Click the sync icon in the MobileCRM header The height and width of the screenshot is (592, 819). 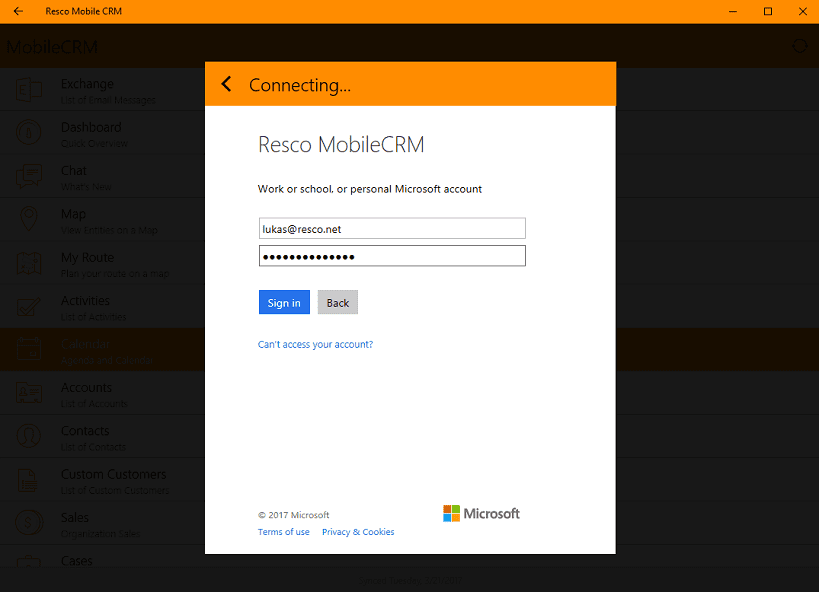800,47
